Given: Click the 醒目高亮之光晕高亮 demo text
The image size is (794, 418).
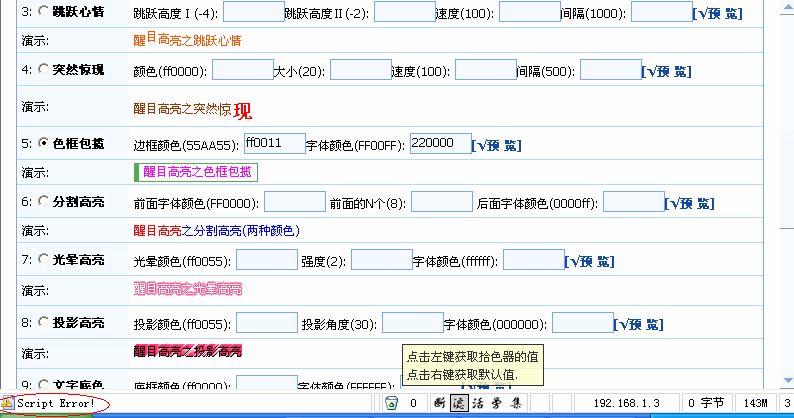Looking at the screenshot, I should coord(188,289).
